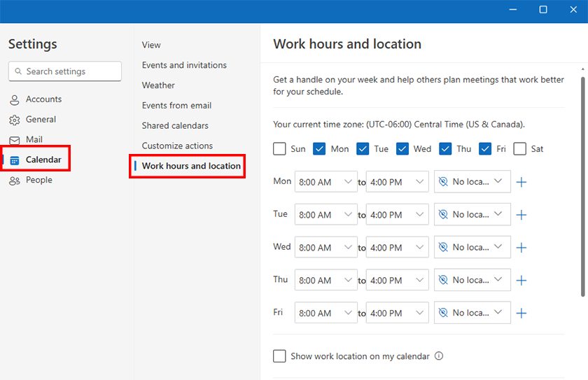Add another time slot for Tuesday
Viewport: 588px width, 380px height.
point(521,215)
